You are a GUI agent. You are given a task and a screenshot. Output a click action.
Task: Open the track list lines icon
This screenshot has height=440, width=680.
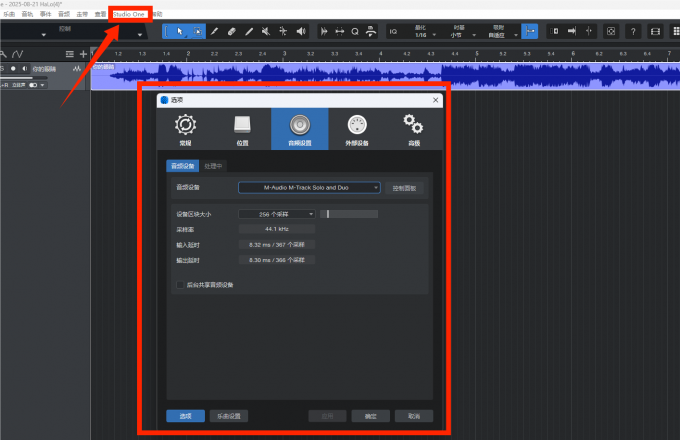pyautogui.click(x=69, y=54)
